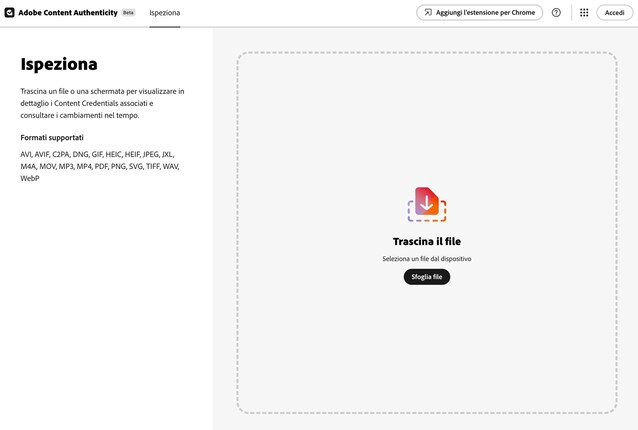Click the underline indicator beneath the Ispeziona tab
This screenshot has width=638, height=430.
click(x=165, y=27)
